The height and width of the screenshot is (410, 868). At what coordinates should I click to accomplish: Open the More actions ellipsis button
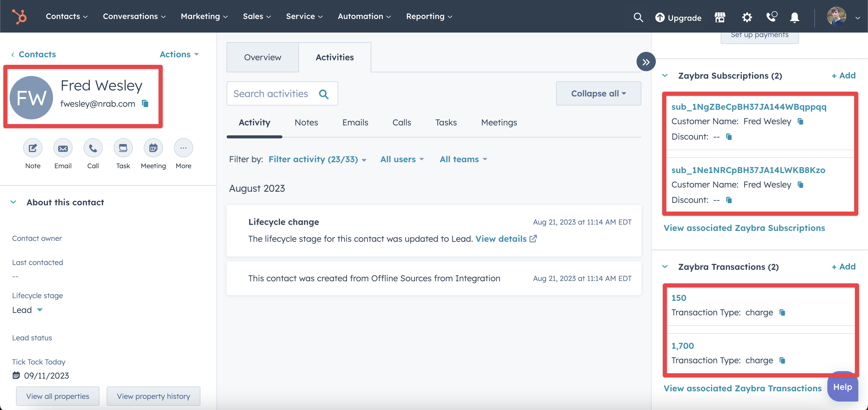(183, 148)
